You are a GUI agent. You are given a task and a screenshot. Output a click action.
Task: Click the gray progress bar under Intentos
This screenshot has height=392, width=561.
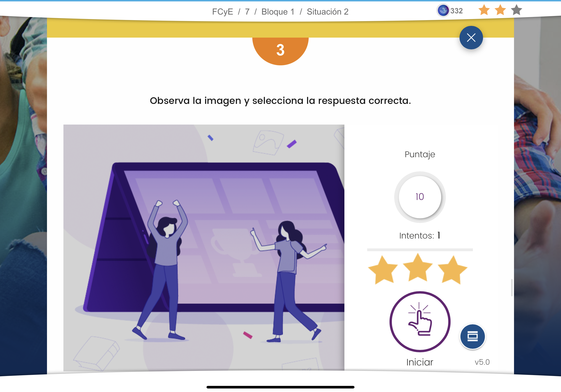click(x=420, y=250)
